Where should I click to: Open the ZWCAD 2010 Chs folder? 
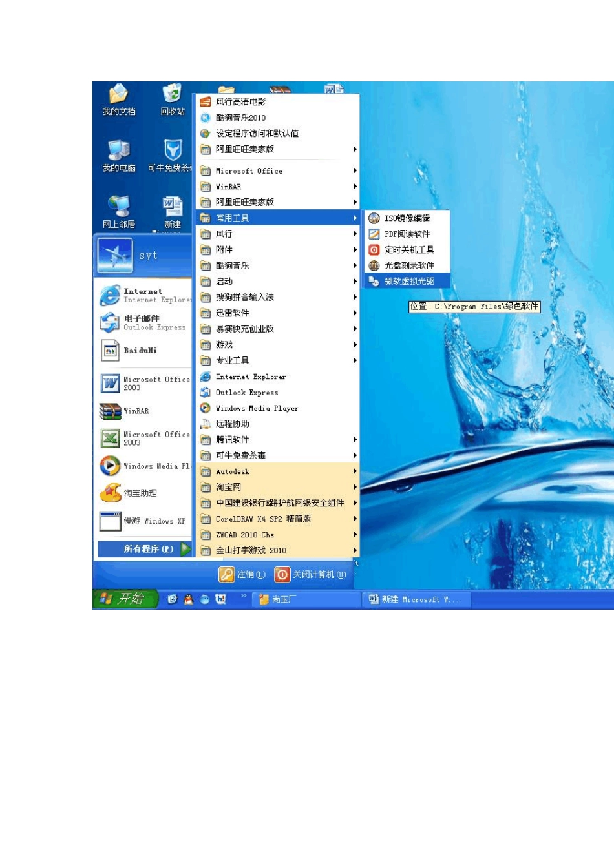(x=278, y=535)
